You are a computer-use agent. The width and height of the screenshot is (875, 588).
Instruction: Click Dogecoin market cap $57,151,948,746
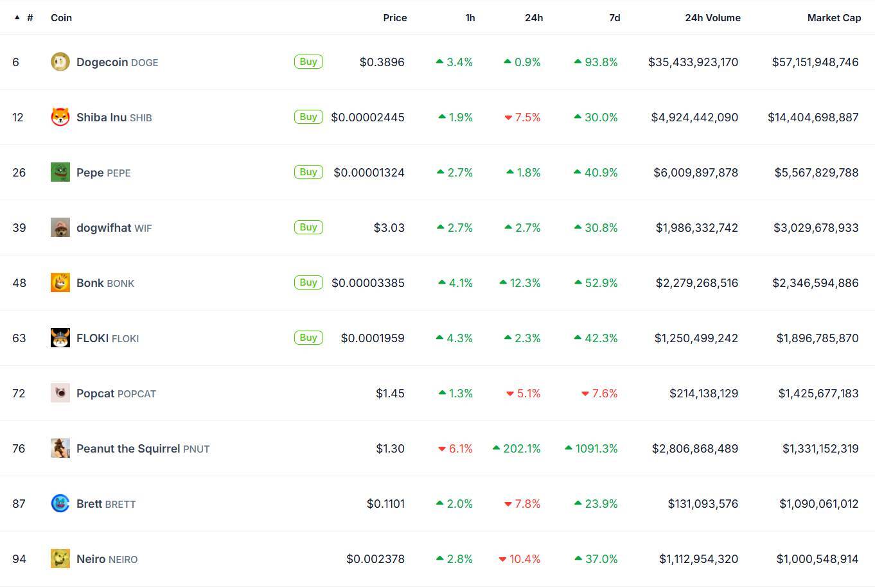click(x=815, y=62)
